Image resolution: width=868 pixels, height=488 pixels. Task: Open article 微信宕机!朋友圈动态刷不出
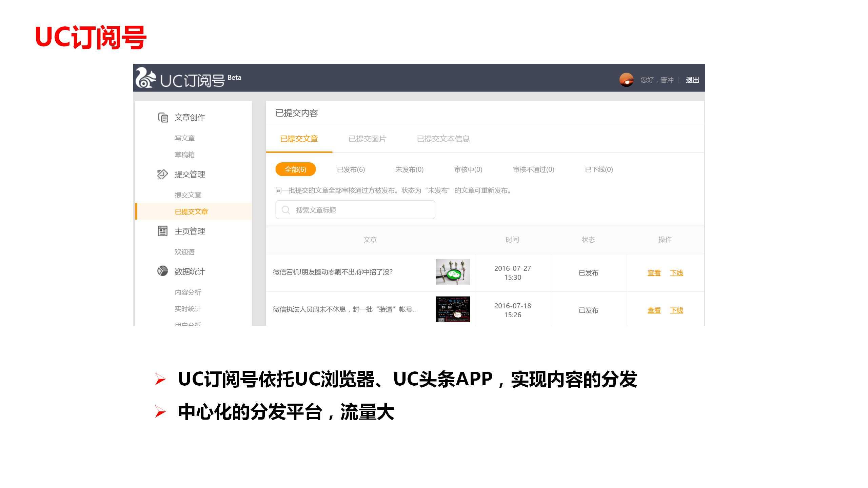333,272
